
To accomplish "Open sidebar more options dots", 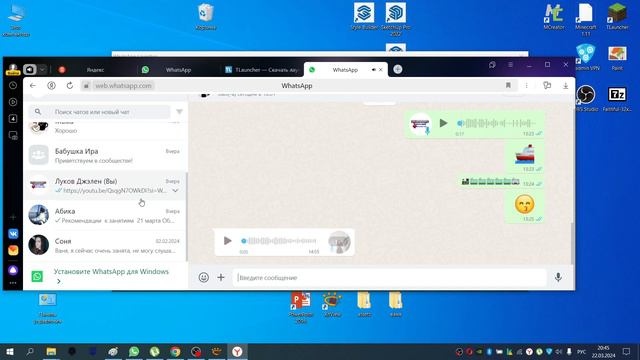I will [x=13, y=283].
